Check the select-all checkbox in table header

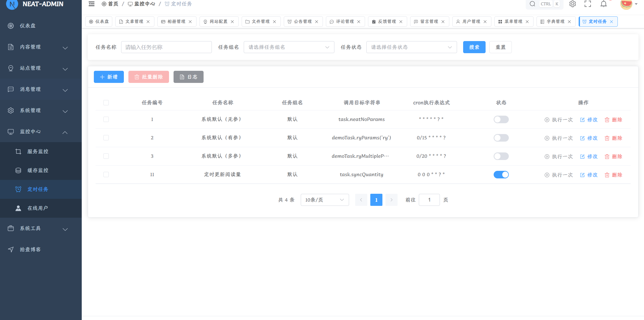coord(106,103)
